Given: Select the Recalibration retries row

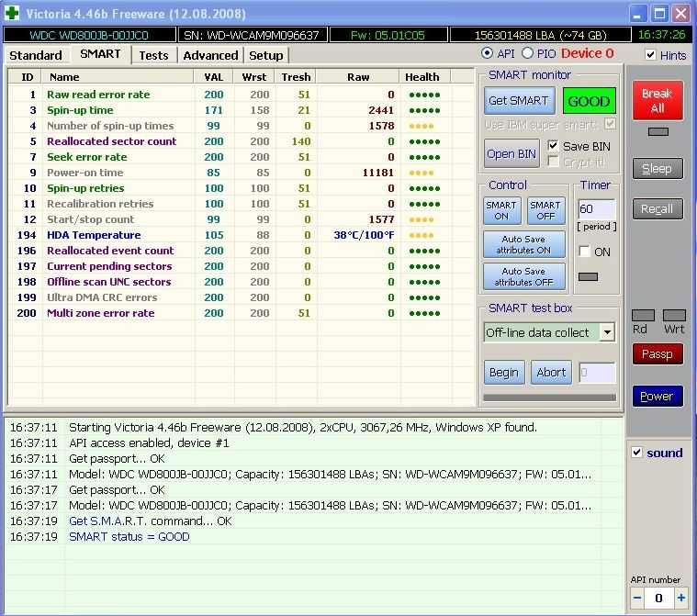Looking at the screenshot, I should pyautogui.click(x=242, y=204).
